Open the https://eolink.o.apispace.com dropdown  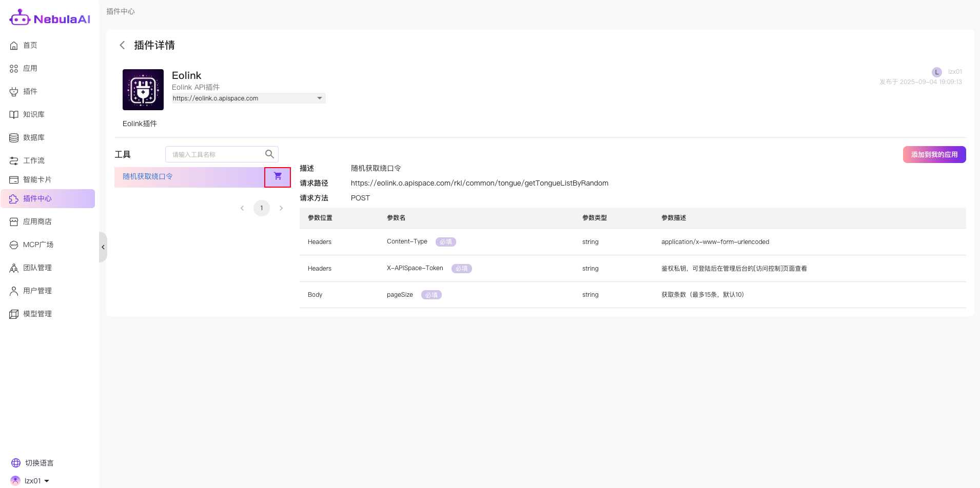point(248,98)
